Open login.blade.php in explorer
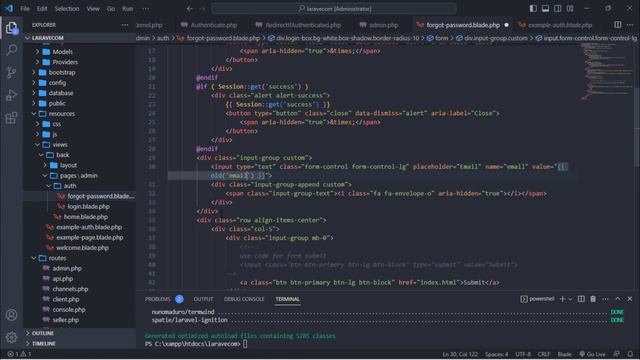Viewport: 640px width, 360px height. pyautogui.click(x=79, y=207)
